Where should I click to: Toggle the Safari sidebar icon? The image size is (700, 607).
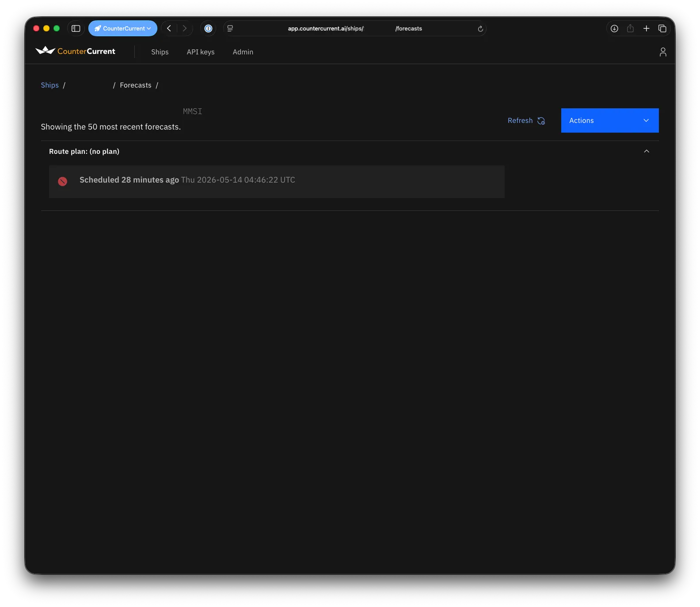76,28
